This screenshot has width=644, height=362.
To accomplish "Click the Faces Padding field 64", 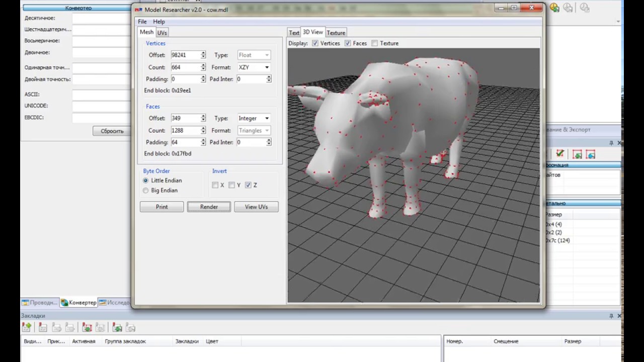I will (x=186, y=143).
